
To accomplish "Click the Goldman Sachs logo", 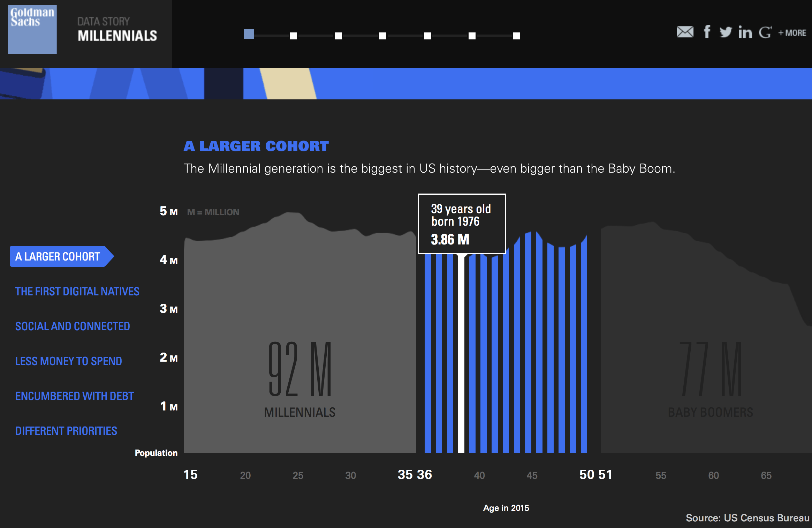I will (32, 30).
